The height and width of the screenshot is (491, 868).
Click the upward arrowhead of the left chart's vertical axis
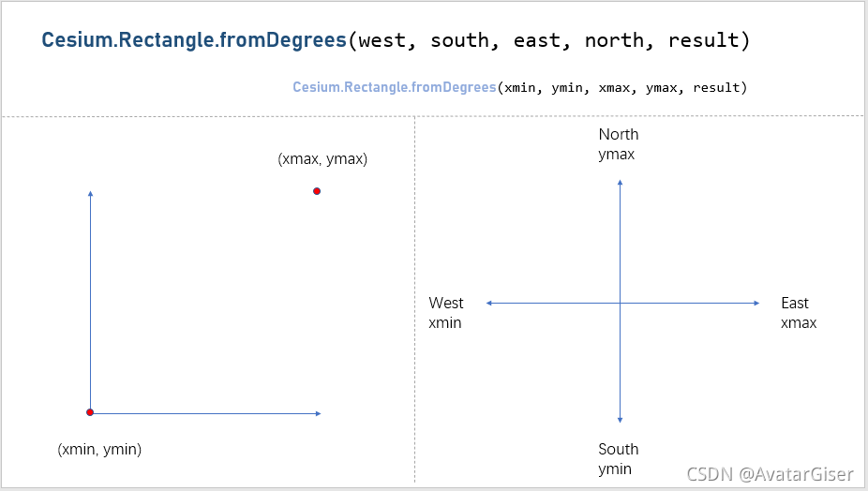tap(90, 193)
